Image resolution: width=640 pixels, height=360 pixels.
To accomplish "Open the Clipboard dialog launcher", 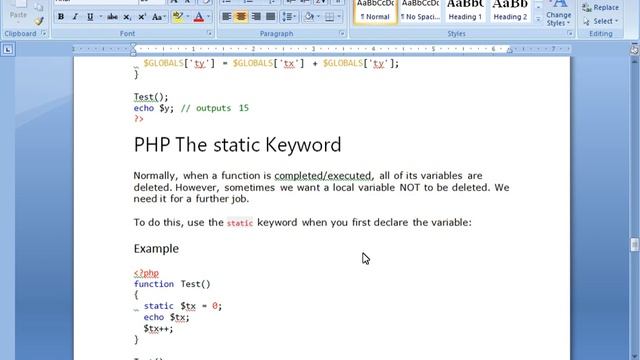I will 43,33.
